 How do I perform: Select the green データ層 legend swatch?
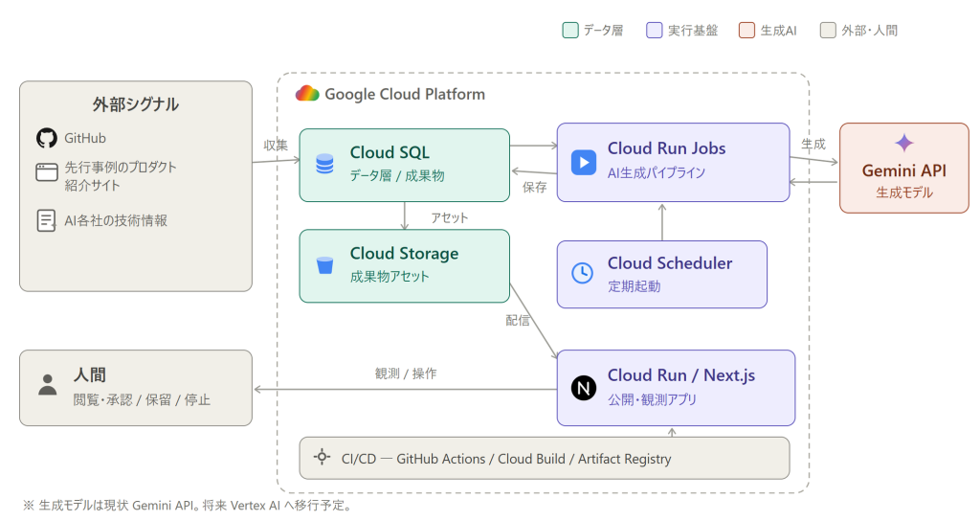point(570,30)
